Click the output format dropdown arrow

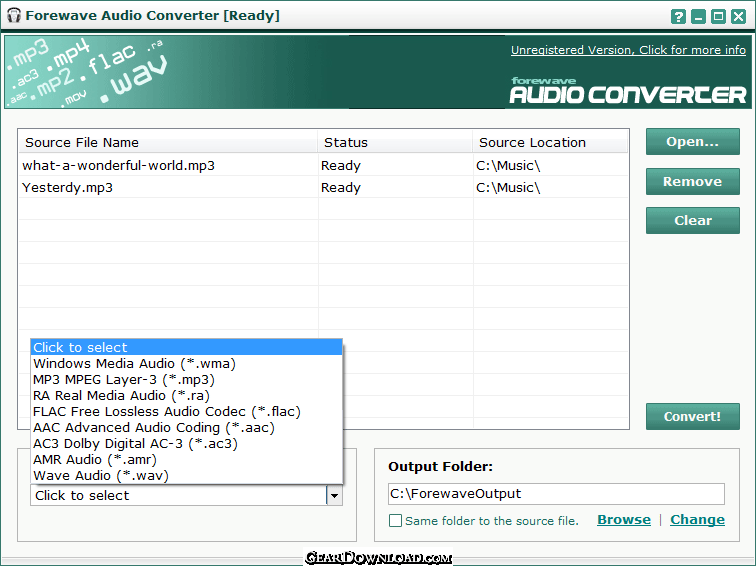(334, 495)
